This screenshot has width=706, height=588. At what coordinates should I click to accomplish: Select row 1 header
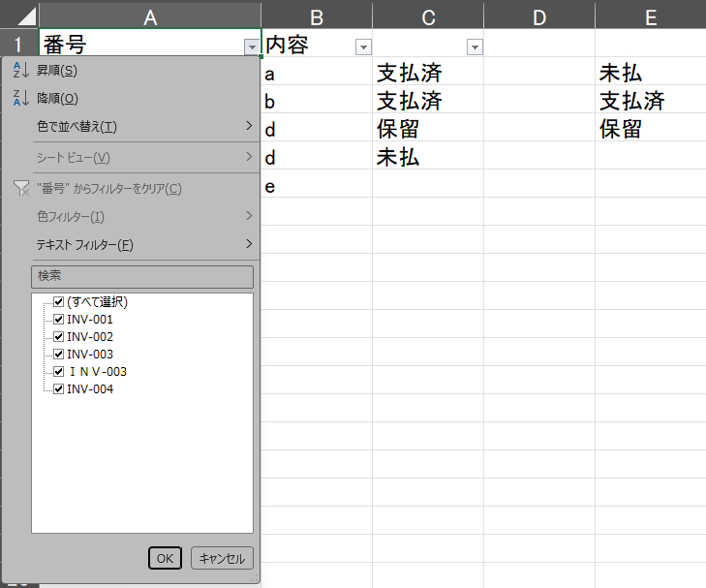pos(19,44)
